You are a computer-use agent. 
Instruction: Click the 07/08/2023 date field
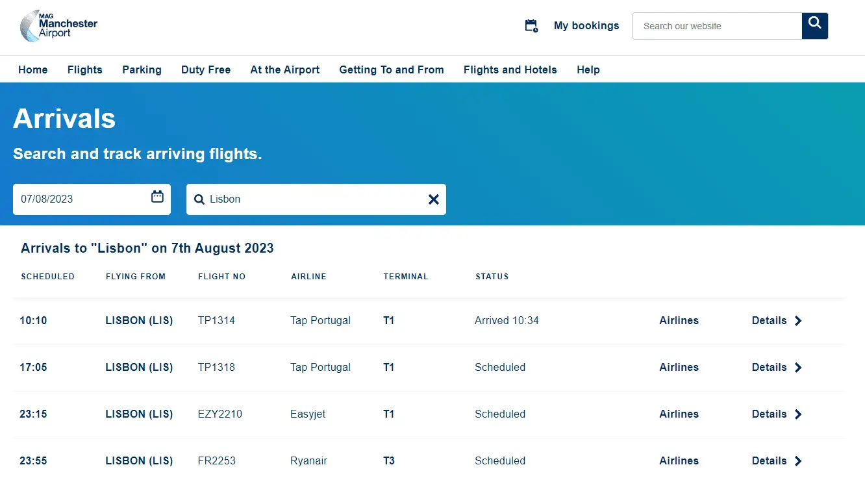coord(92,199)
